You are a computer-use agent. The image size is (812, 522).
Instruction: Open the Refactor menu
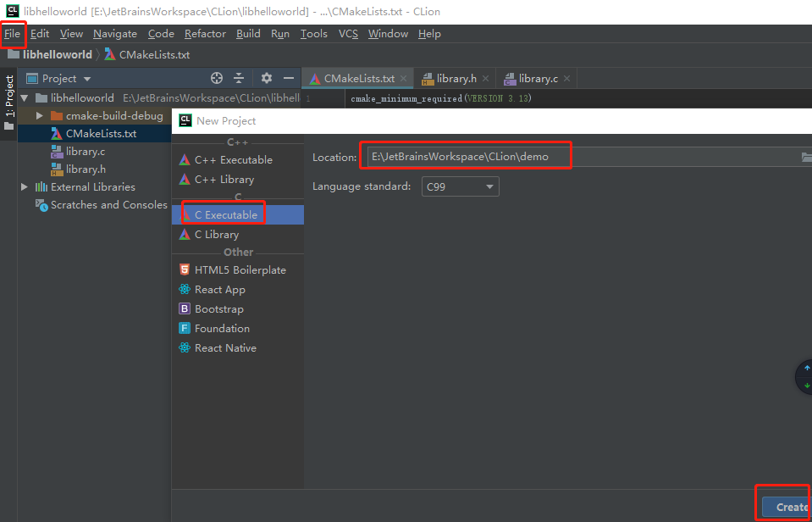click(x=205, y=34)
